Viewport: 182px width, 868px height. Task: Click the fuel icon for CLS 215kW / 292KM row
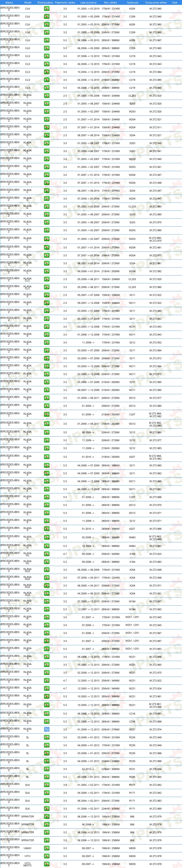point(47,80)
